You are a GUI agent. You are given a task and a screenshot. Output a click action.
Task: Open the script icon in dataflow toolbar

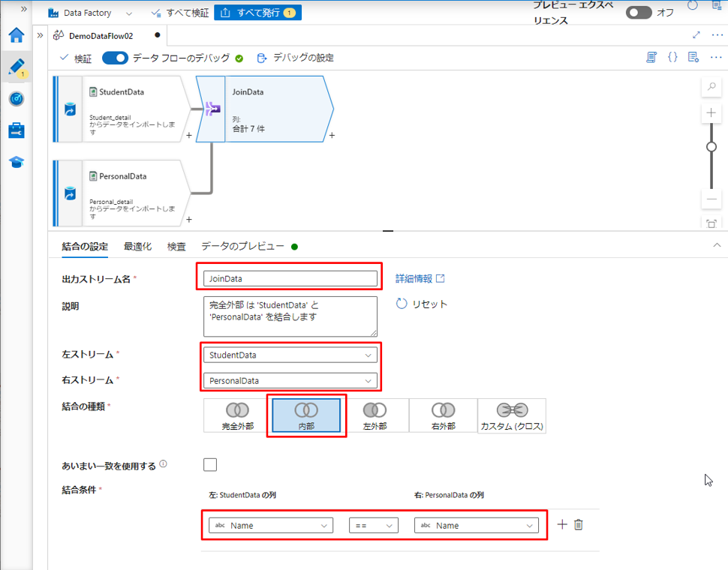coord(651,58)
